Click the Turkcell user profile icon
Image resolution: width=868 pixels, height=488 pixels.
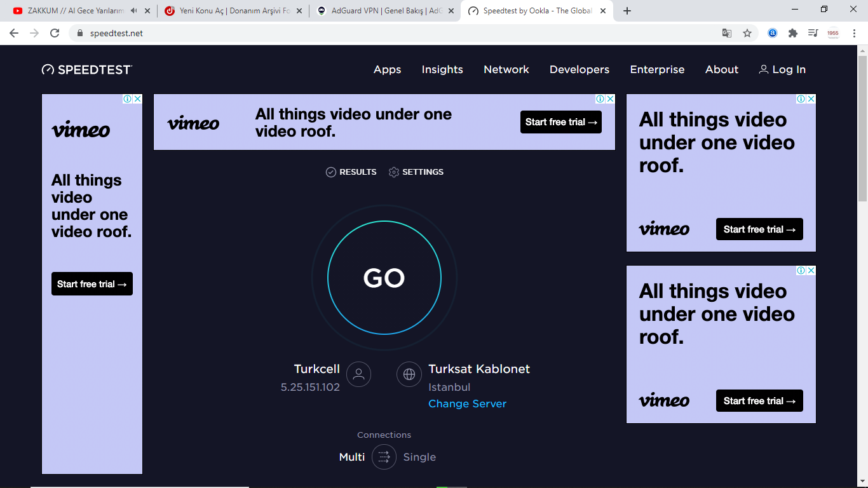[x=358, y=374]
